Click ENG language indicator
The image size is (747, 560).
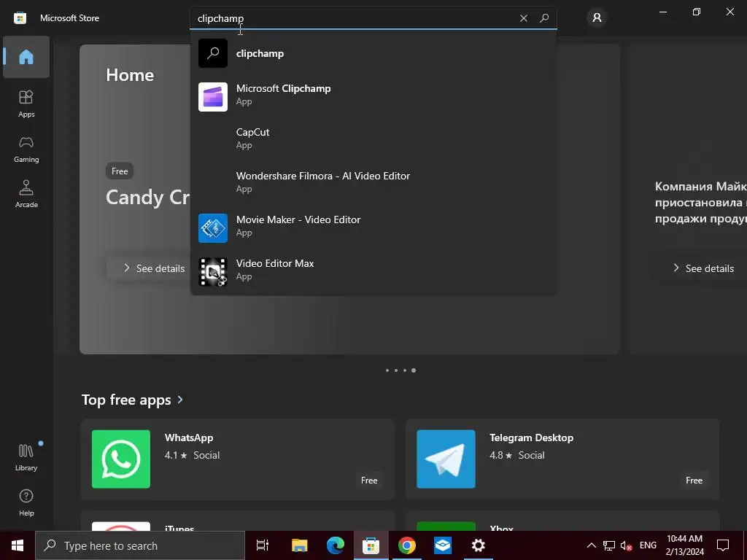(x=648, y=545)
